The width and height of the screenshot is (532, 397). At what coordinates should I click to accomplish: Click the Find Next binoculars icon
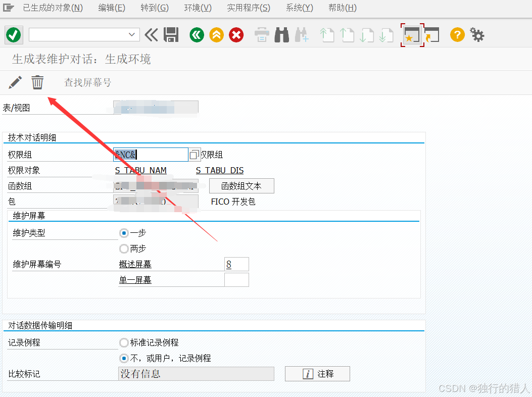[x=302, y=35]
